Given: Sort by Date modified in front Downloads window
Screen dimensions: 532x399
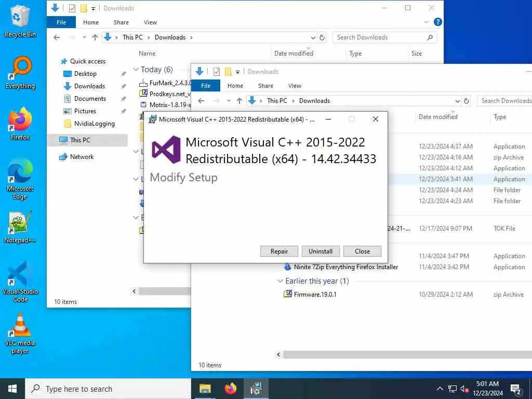Looking at the screenshot, I should click(437, 117).
